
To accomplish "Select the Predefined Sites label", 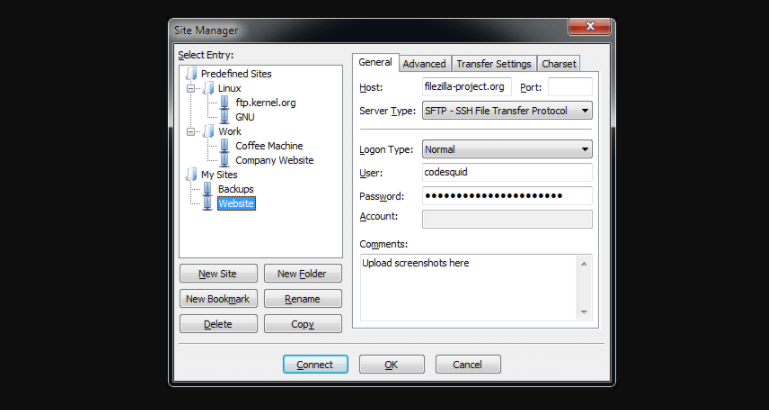I will click(236, 74).
